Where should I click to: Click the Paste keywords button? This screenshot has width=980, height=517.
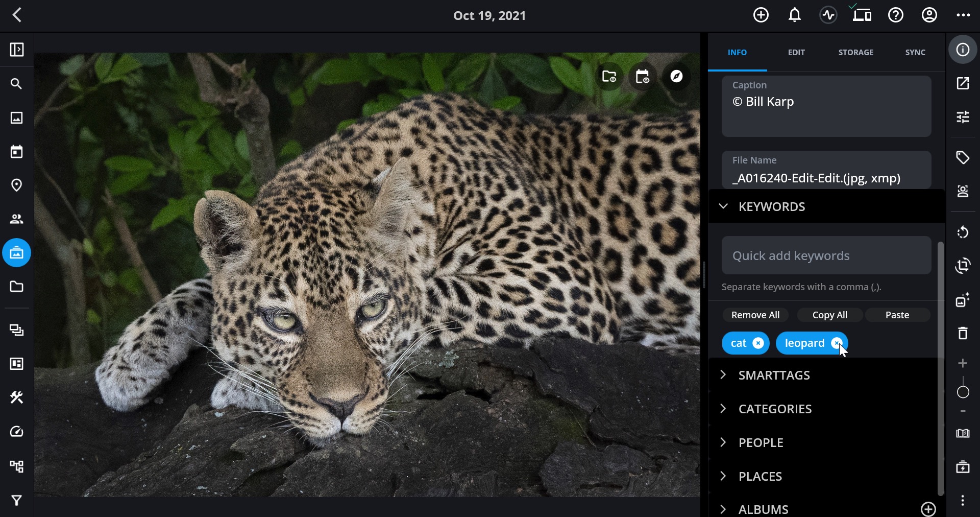897,315
